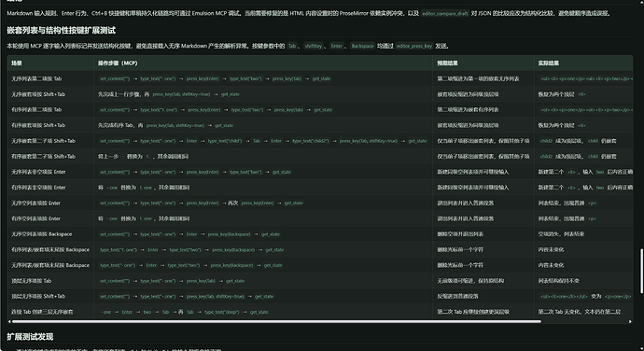
Task: Click the table's horizontal scrollbar thumb
Action: [x=276, y=321]
